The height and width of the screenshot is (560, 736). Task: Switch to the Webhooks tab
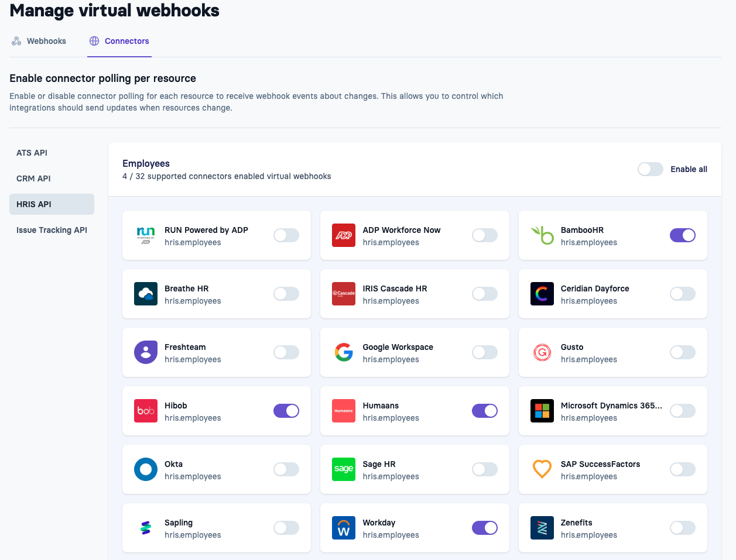tap(39, 41)
